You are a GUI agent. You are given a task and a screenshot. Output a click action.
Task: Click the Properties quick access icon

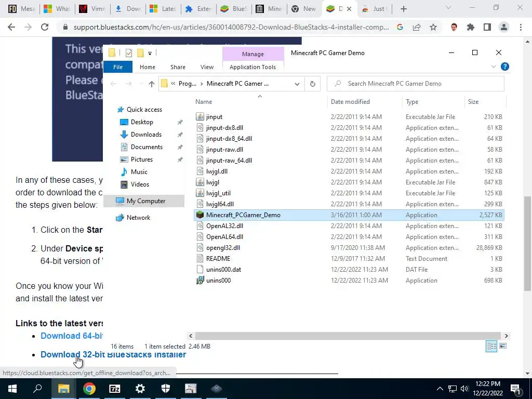pyautogui.click(x=129, y=53)
